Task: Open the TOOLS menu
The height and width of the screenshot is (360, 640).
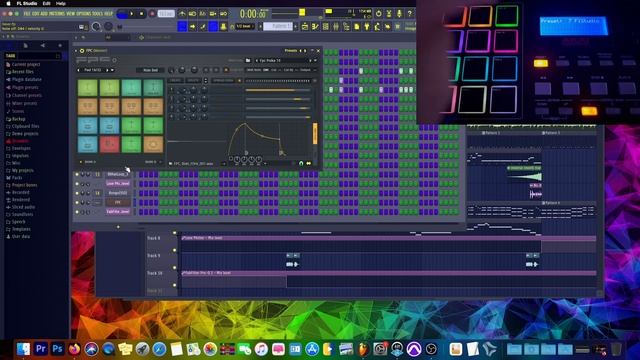Action: click(98, 13)
